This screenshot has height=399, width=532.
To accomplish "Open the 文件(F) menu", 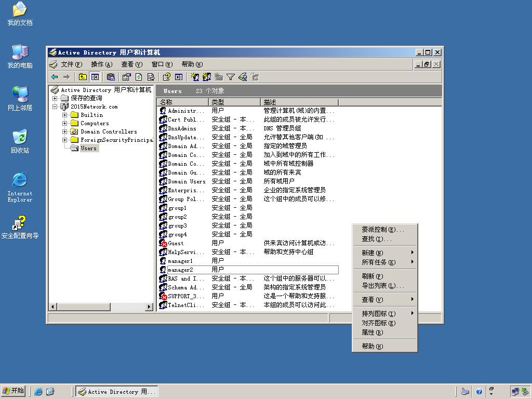I will (x=71, y=64).
